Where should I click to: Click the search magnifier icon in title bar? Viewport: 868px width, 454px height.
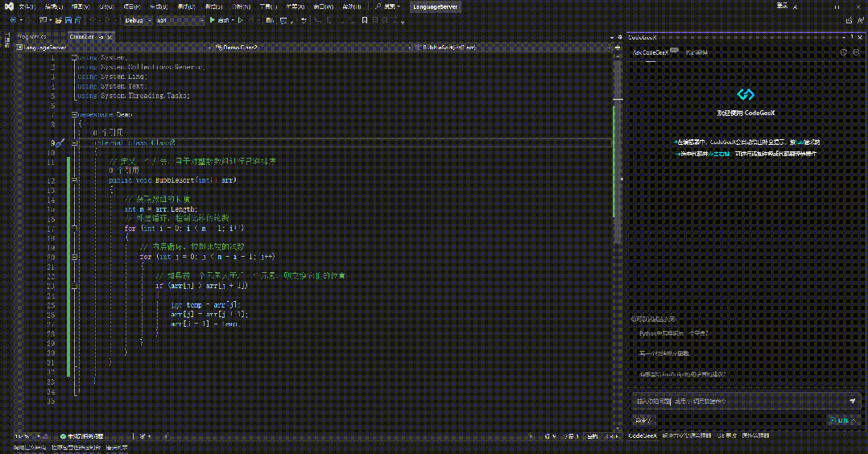coord(378,6)
